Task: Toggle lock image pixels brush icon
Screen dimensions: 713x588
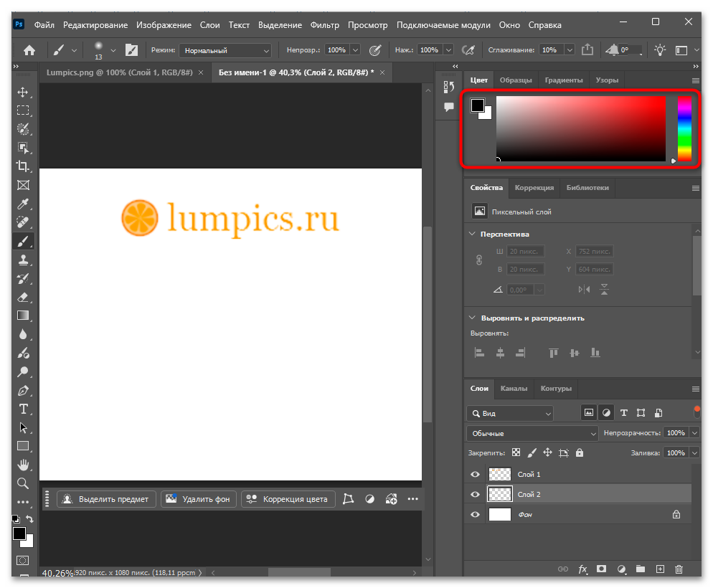Action: tap(532, 452)
